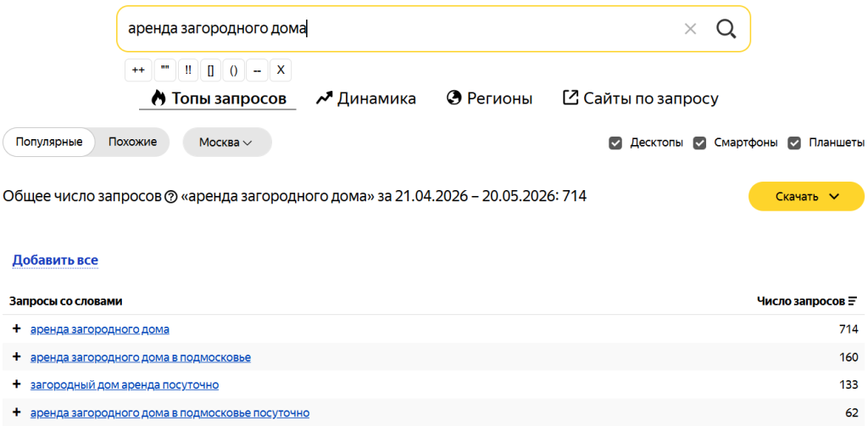868x426 pixels.
Task: Uncheck the Десктопы checkbox
Action: click(615, 143)
